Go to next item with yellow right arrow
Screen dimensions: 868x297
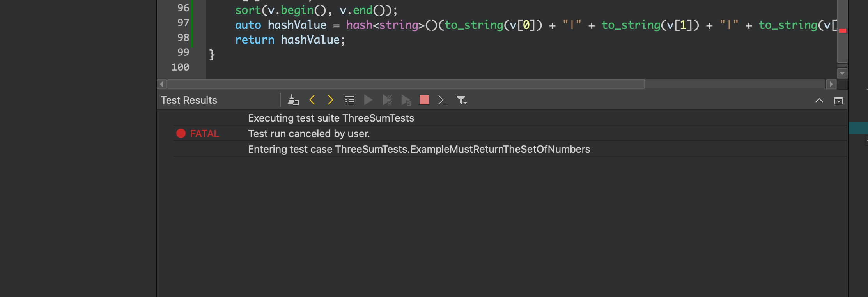330,100
